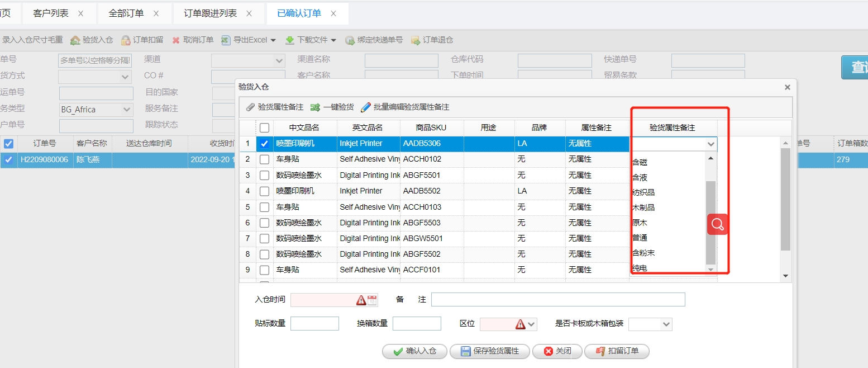Switch to the 订单跟进列表 tab
The image size is (868, 368).
(x=218, y=13)
